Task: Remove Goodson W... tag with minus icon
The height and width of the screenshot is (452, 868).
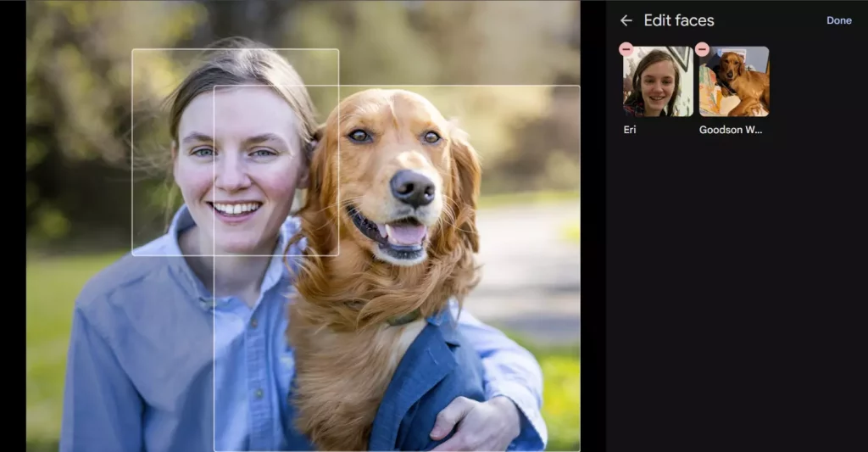Action: (x=702, y=49)
